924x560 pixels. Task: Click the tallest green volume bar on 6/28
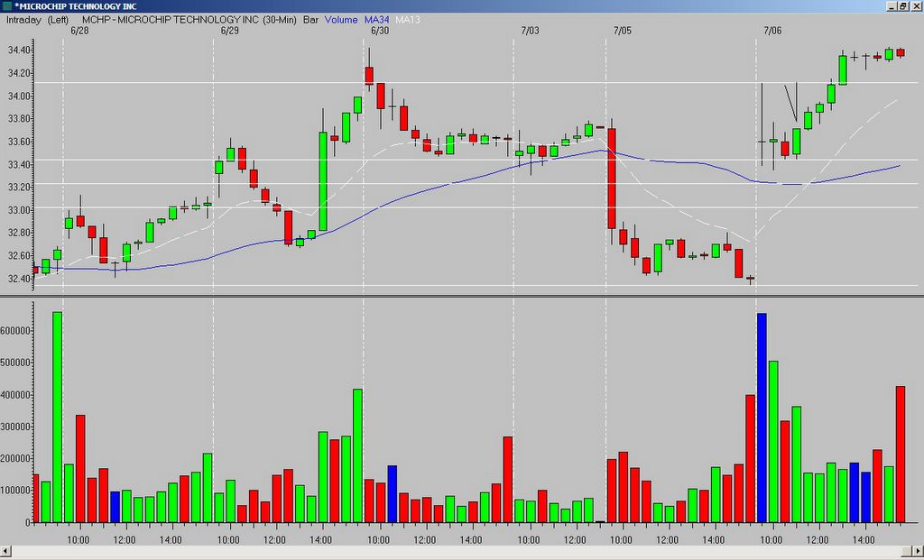[x=57, y=418]
